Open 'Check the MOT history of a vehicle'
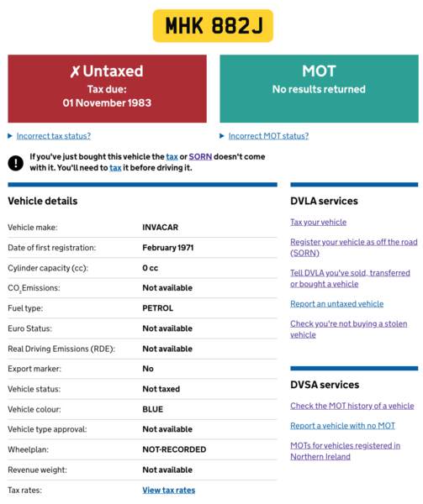 [352, 406]
